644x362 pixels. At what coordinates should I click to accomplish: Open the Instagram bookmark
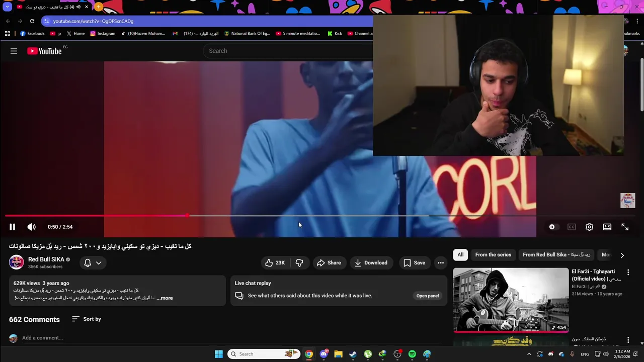point(103,34)
